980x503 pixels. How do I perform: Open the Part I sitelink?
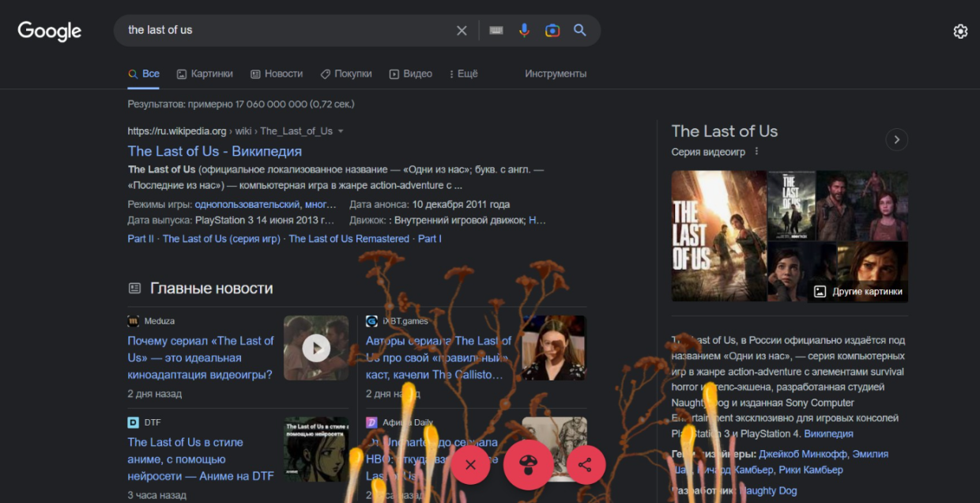click(430, 239)
